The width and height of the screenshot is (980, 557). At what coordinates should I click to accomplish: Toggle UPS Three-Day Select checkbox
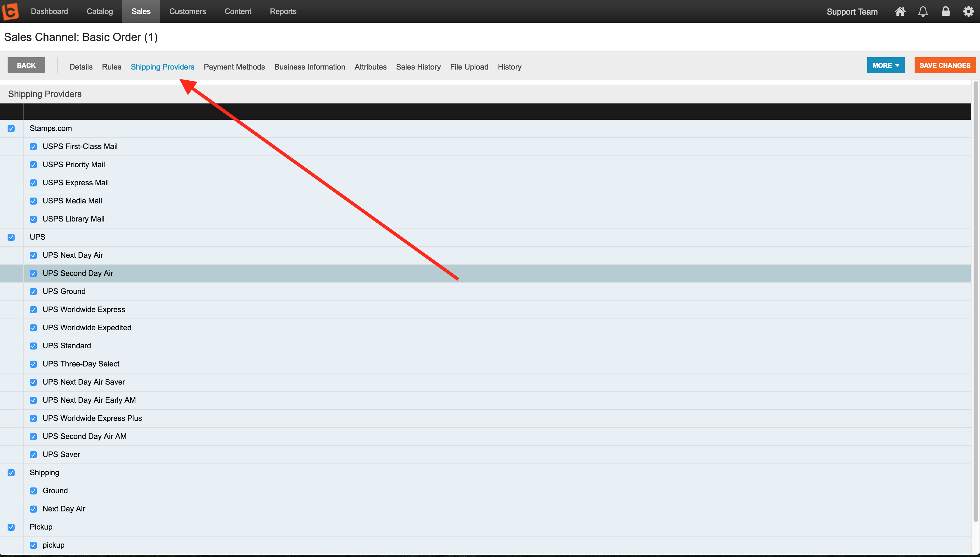[33, 364]
